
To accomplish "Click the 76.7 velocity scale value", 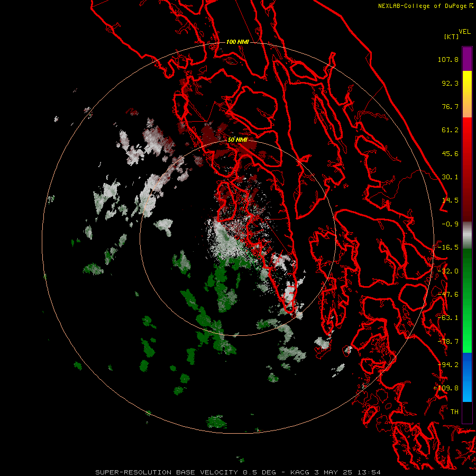I will pyautogui.click(x=450, y=106).
